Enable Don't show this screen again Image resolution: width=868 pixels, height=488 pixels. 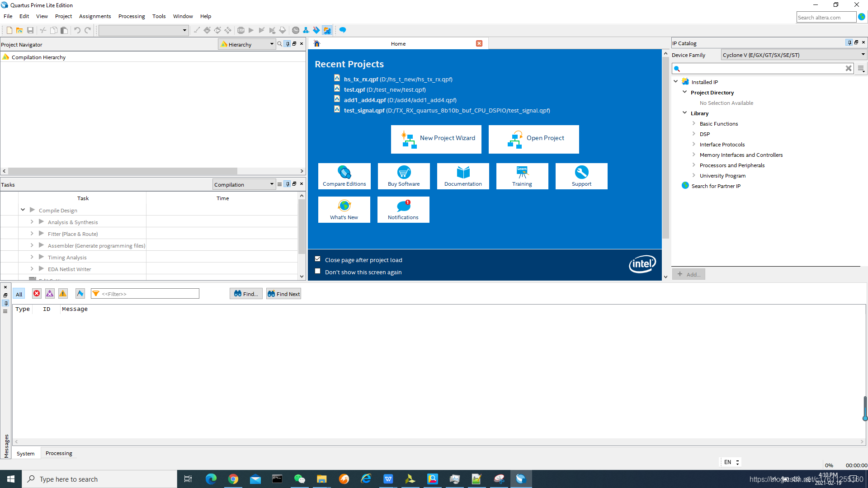[x=318, y=272]
